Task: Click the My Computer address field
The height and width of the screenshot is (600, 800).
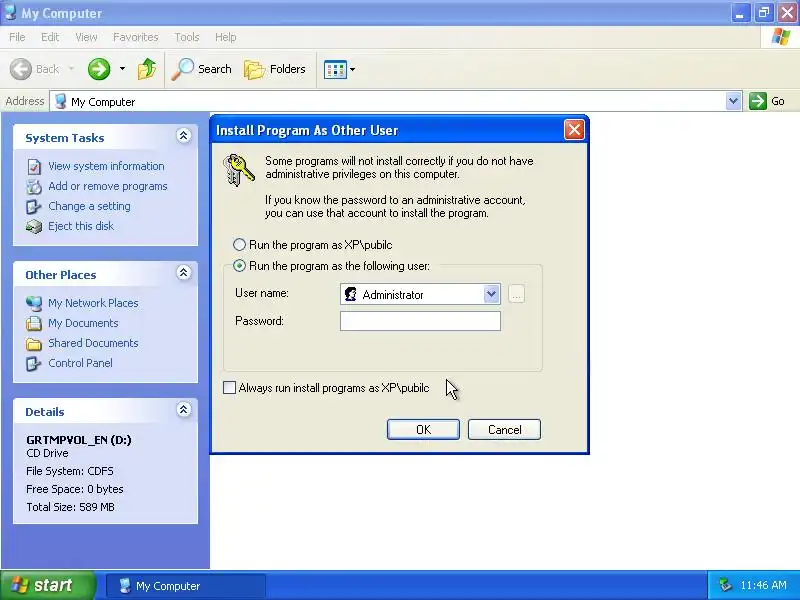Action: [x=395, y=101]
